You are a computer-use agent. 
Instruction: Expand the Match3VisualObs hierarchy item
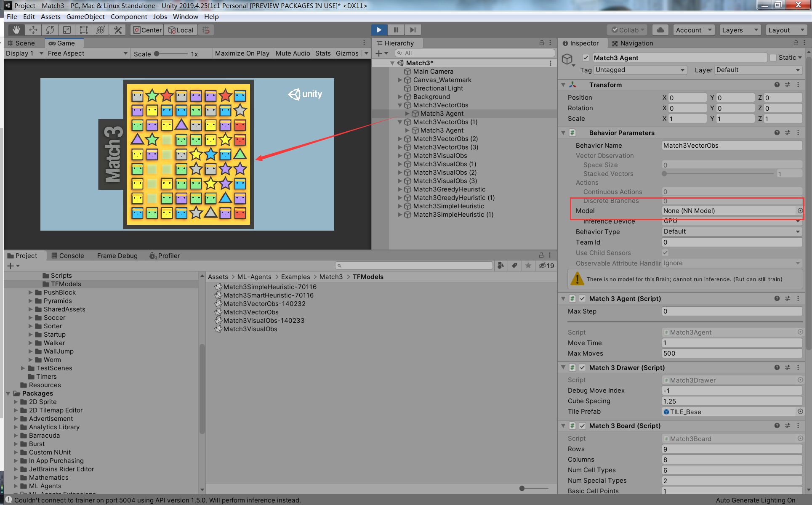400,155
